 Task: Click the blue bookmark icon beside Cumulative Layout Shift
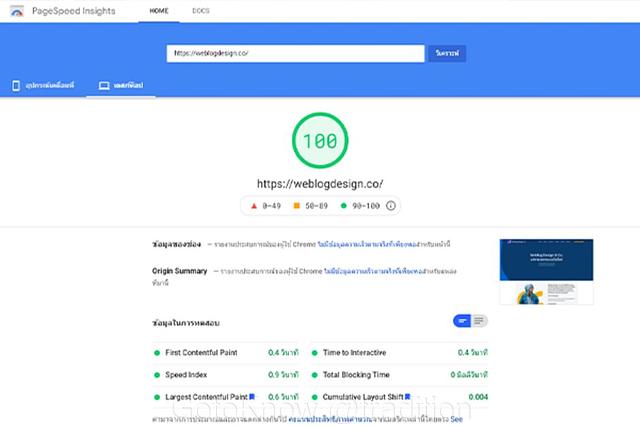(407, 396)
